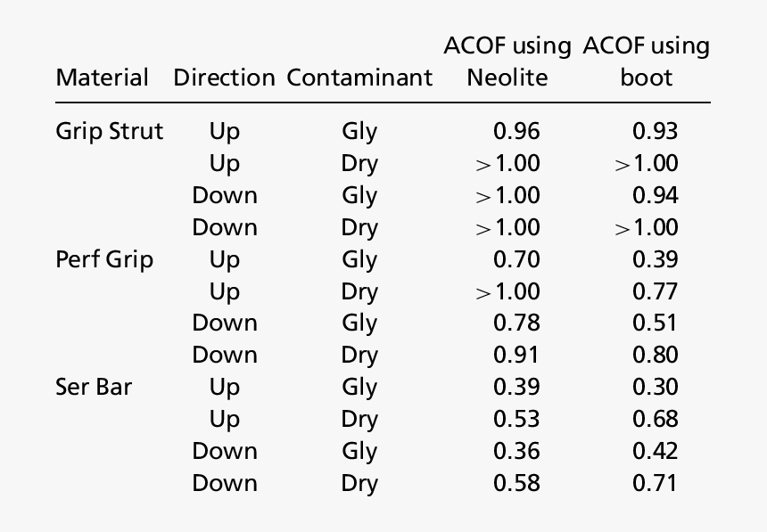Image resolution: width=767 pixels, height=532 pixels.
Task: Click the Material column header
Action: tap(102, 78)
